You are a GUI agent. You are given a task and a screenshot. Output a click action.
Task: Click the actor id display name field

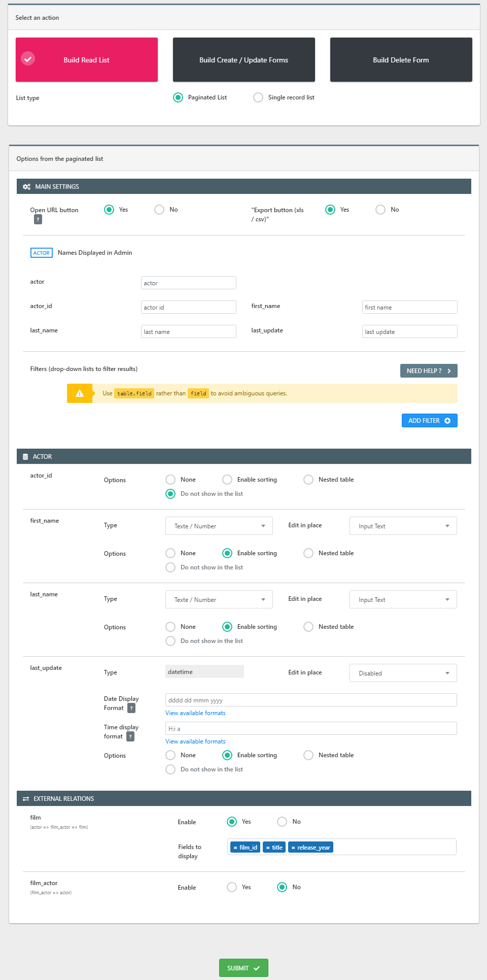pos(189,307)
